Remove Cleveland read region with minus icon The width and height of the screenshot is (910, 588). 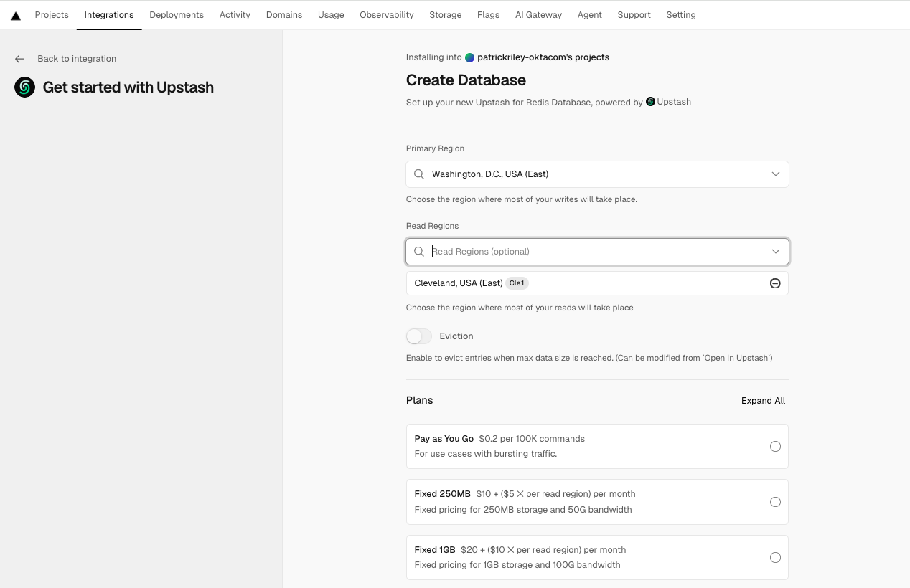tap(775, 283)
